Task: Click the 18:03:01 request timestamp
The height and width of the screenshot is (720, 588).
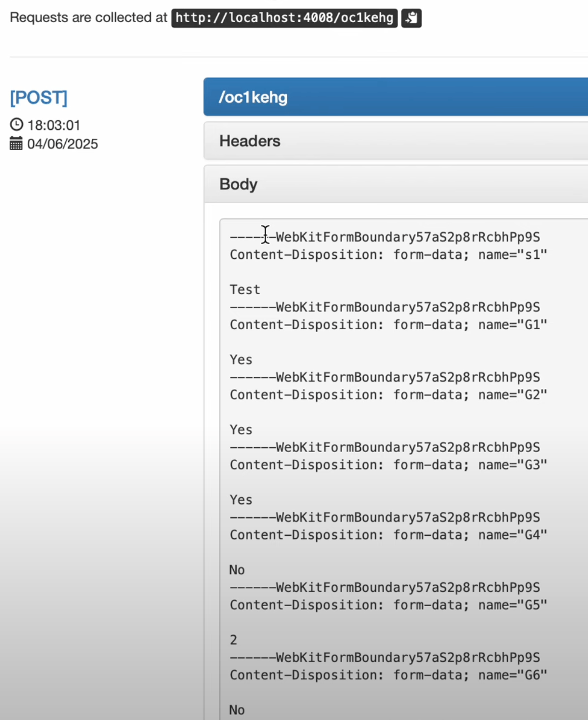Action: coord(54,125)
